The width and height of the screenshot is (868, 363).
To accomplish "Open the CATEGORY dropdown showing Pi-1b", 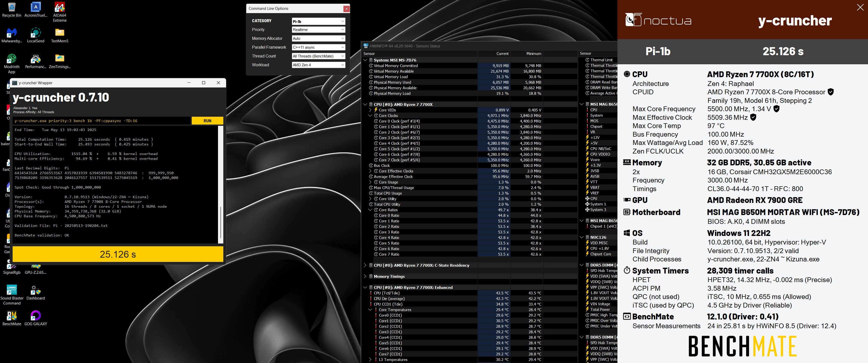I will click(x=318, y=21).
